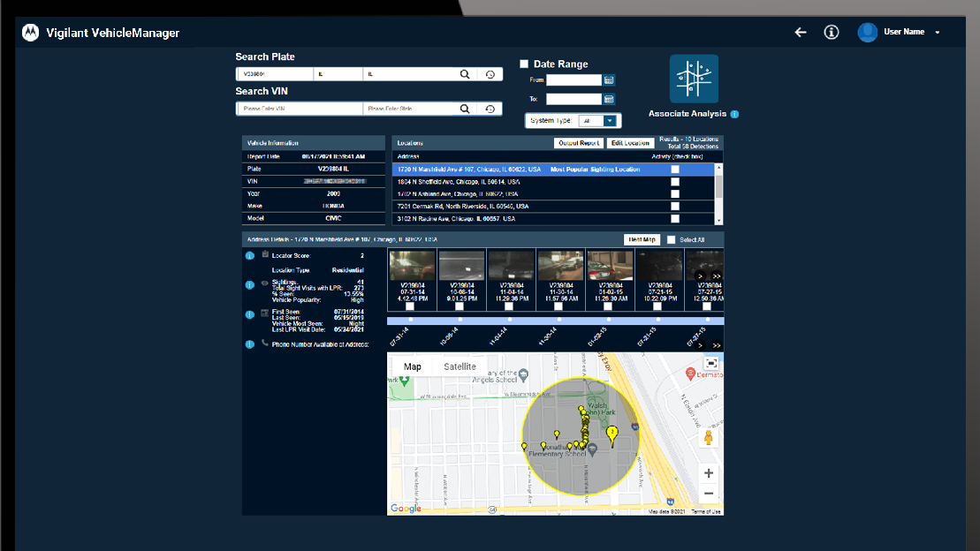The height and width of the screenshot is (551, 980).
Task: Open the 01-02-15 vehicle thumbnail
Action: (x=610, y=266)
